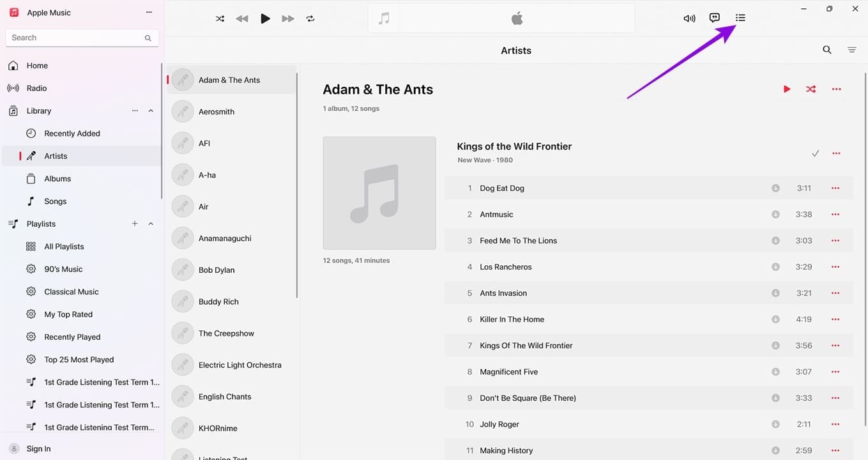Click The Creepshow artist avatar icon

tap(183, 333)
